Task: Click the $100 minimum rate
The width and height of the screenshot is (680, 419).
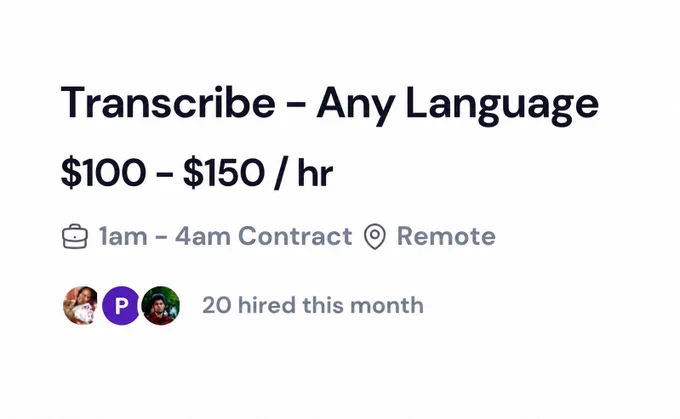Action: pos(103,173)
